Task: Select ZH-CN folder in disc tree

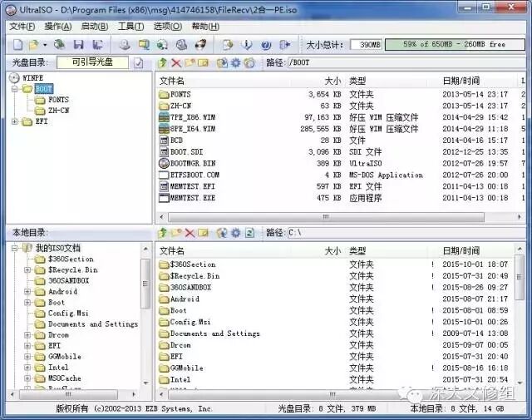Action: pyautogui.click(x=58, y=111)
